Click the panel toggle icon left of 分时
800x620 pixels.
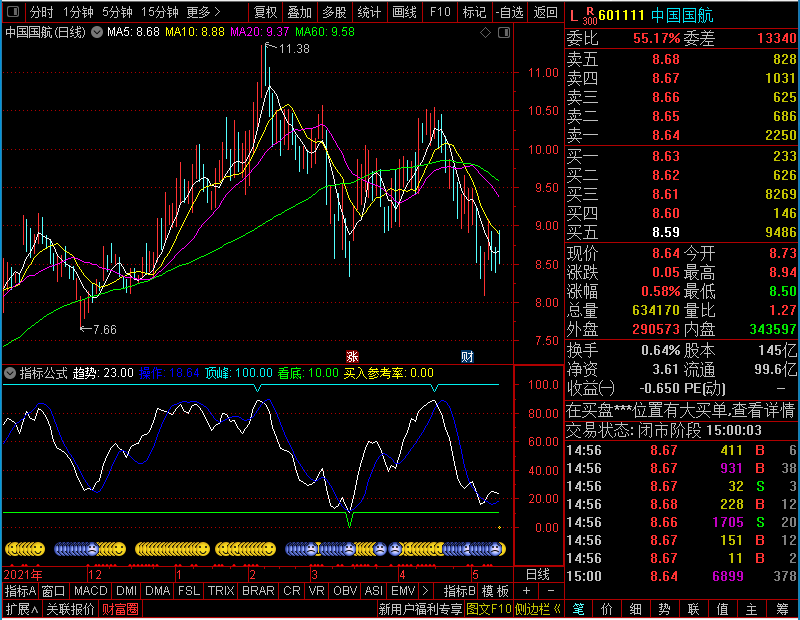point(13,11)
